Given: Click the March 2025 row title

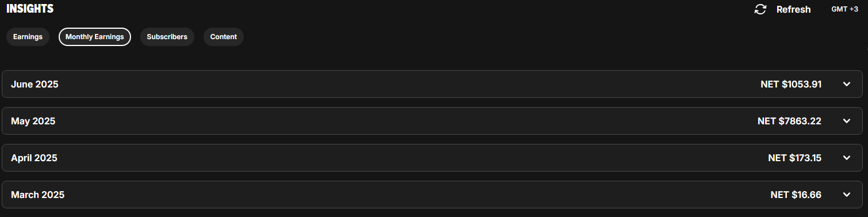Looking at the screenshot, I should (37, 195).
